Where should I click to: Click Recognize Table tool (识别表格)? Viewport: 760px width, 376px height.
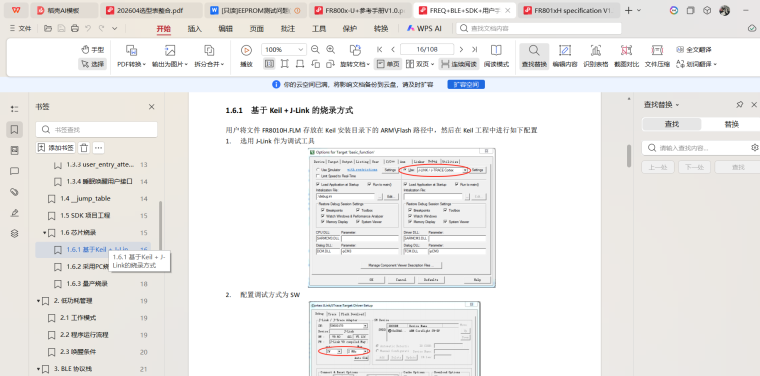[596, 56]
